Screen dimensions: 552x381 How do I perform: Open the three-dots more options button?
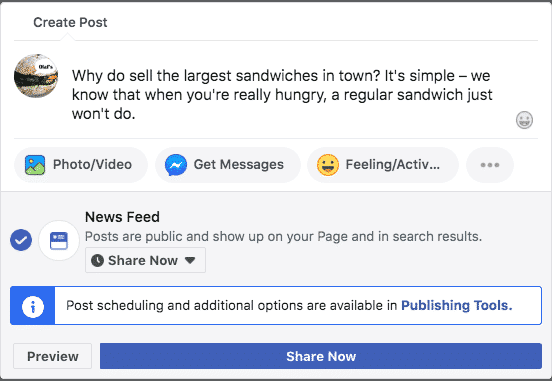490,165
